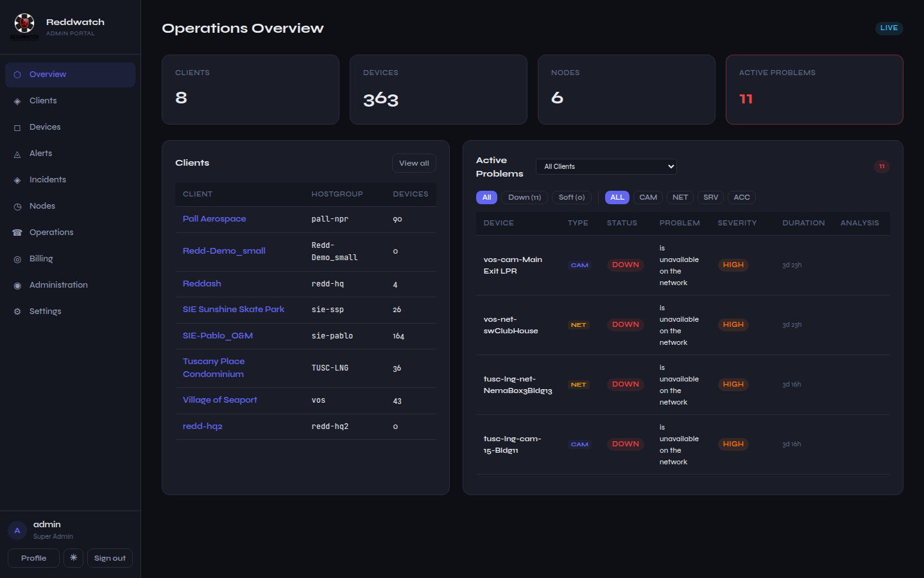924x578 pixels.
Task: Click the NET tag on tusc-lng-net-NemaBox3Bldg13 row
Action: tap(578, 385)
